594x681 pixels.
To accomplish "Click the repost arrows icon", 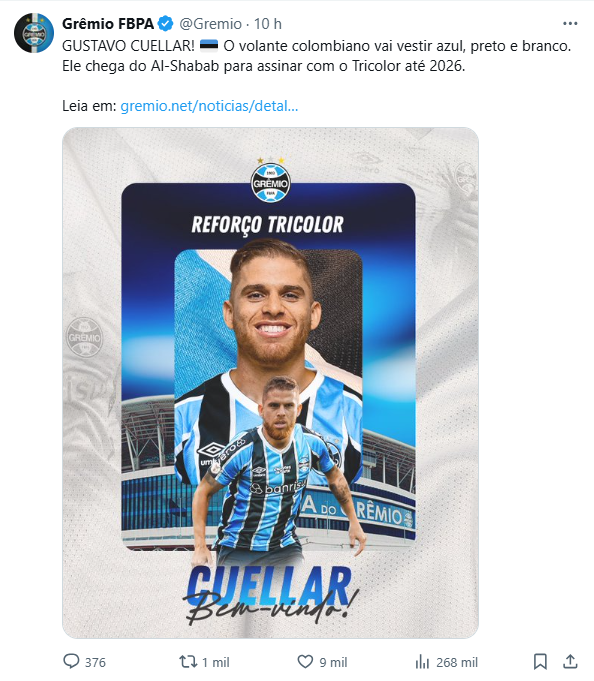I will tap(188, 662).
